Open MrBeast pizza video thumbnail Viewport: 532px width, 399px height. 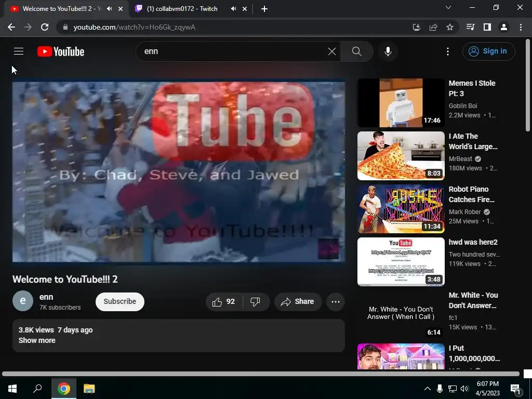point(401,156)
